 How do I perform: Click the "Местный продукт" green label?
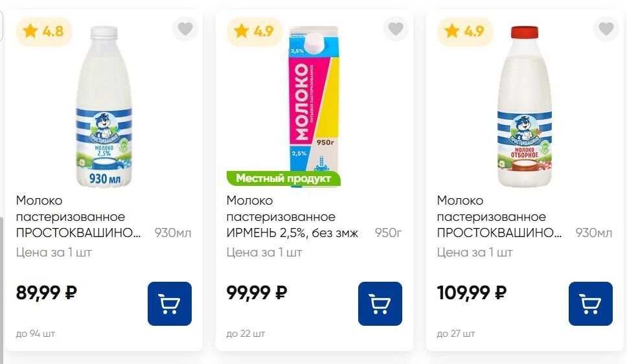(283, 178)
